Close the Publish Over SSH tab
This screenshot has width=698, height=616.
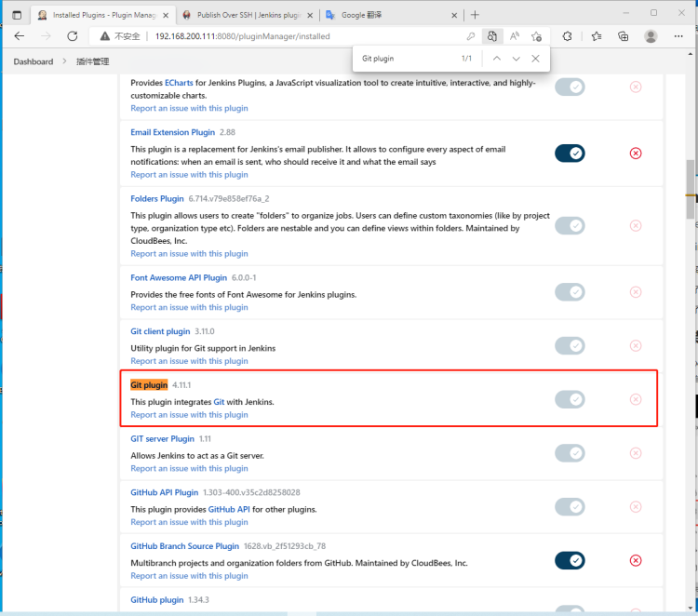click(310, 15)
